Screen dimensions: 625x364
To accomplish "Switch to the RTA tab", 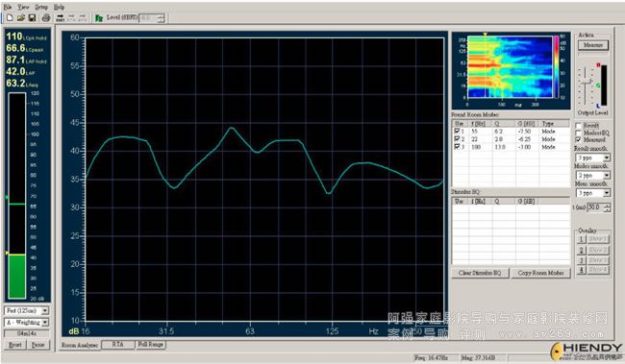I will (117, 345).
